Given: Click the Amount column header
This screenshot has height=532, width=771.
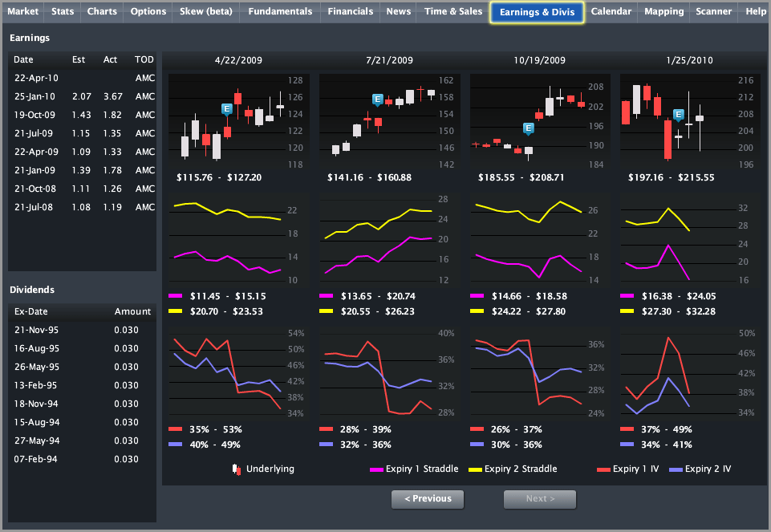Looking at the screenshot, I should tap(132, 311).
